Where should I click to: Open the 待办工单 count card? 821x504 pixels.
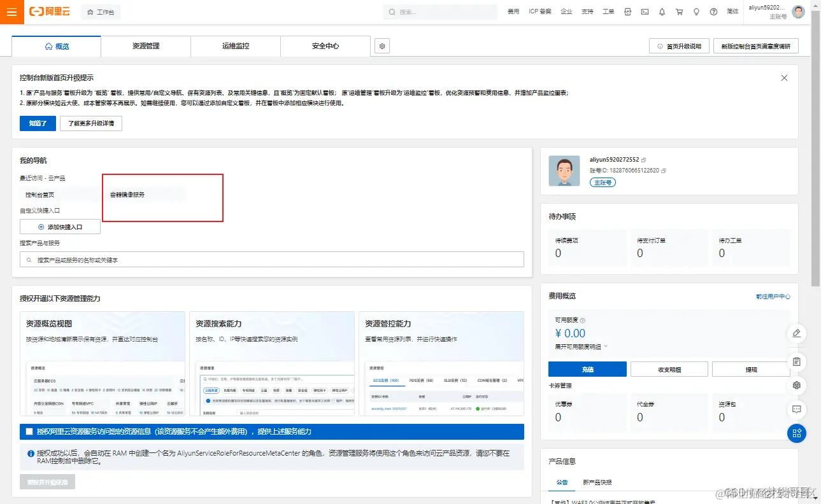pyautogui.click(x=751, y=248)
